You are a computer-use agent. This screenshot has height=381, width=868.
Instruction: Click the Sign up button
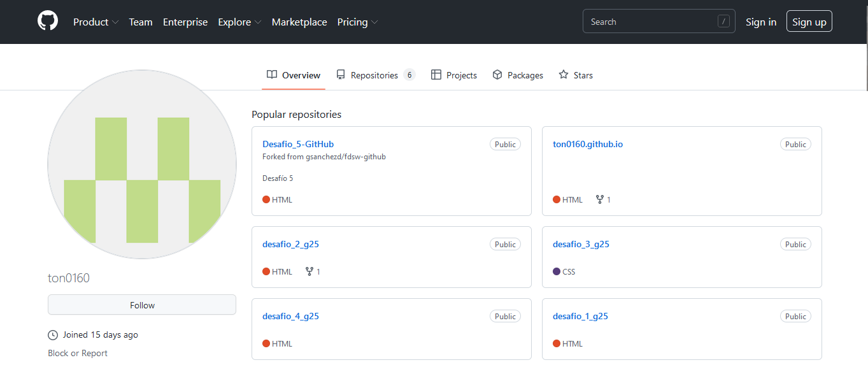pos(809,21)
